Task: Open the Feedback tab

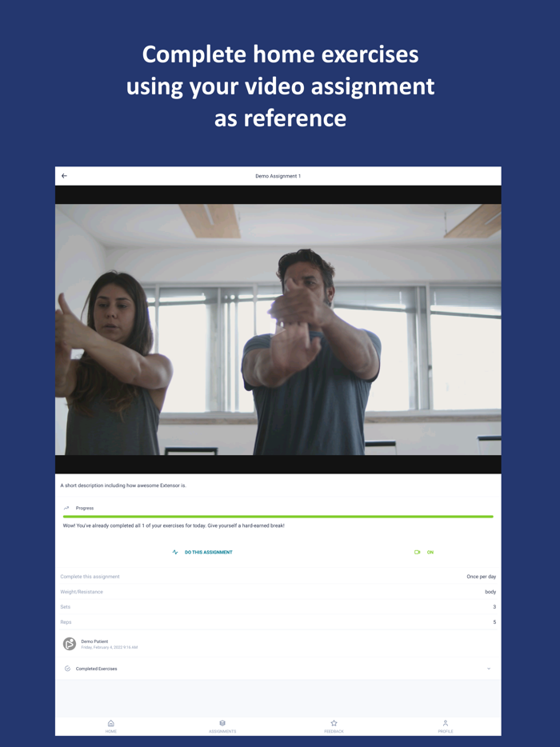Action: tap(334, 726)
